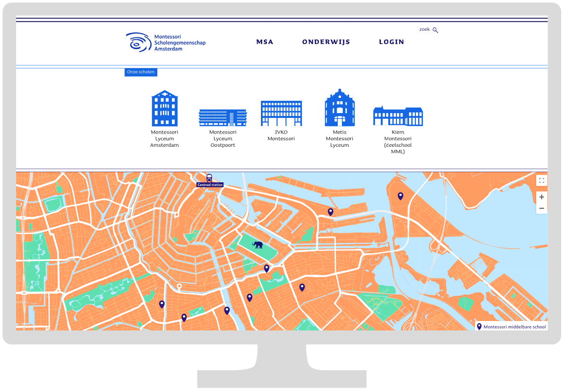The width and height of the screenshot is (564, 392).
Task: Open the IVKO Montessori text link
Action: (x=281, y=135)
